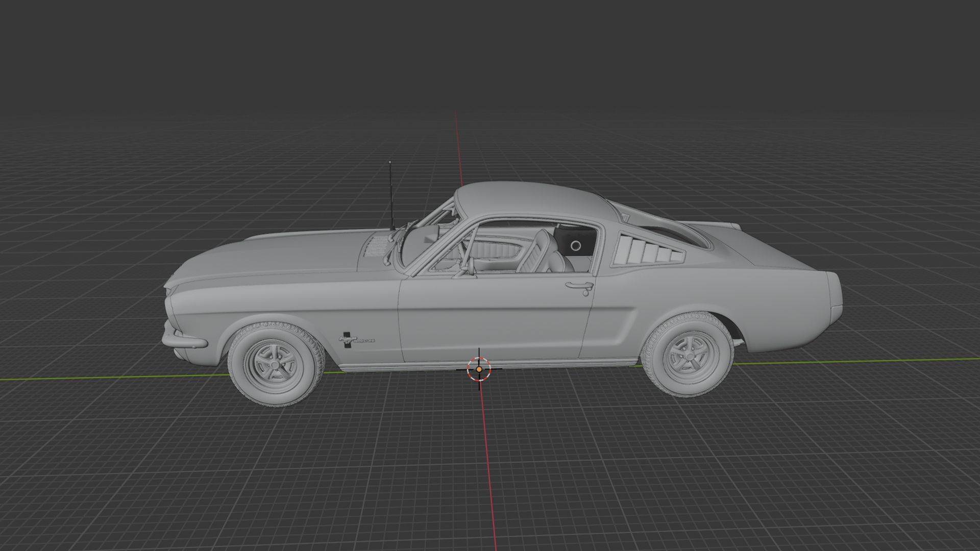The image size is (980, 551).
Task: Select the radio antenna on the fender
Action: pos(391,195)
